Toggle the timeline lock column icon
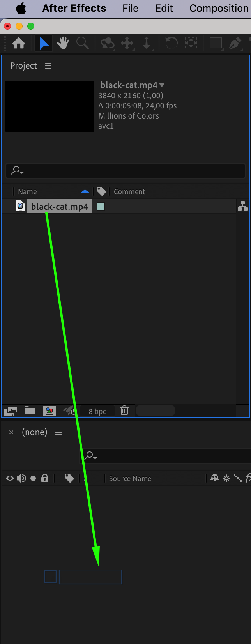Viewport: 251px width, 644px height. pos(45,478)
